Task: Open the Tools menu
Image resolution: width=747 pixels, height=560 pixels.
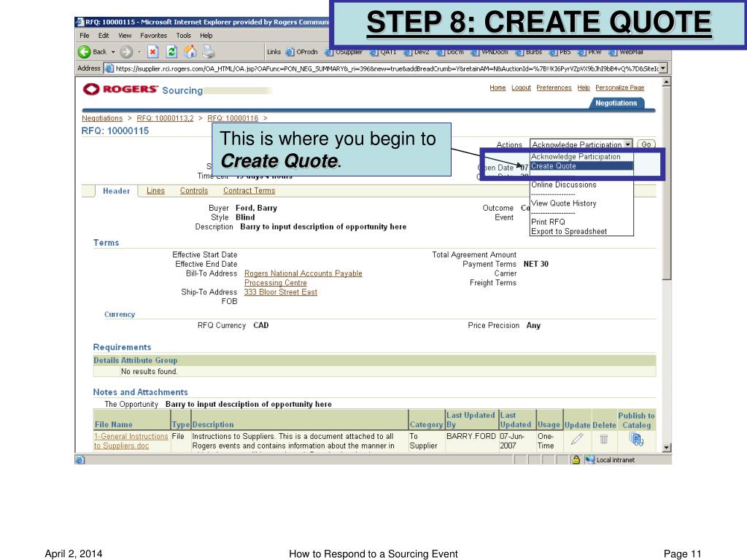Action: coord(183,35)
